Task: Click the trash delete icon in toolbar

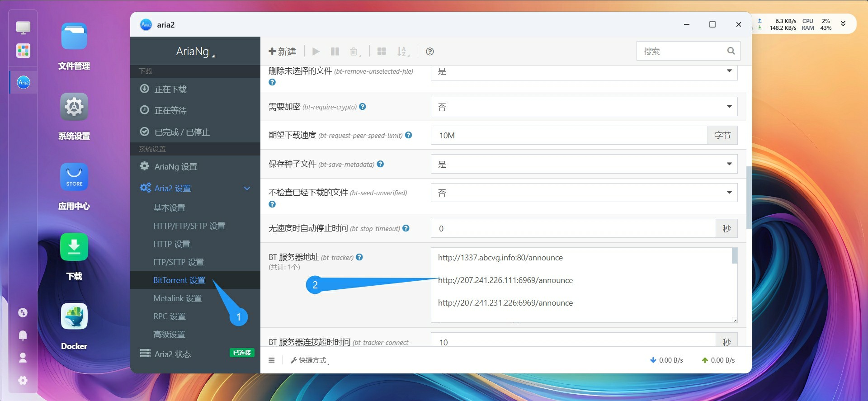Action: click(354, 52)
